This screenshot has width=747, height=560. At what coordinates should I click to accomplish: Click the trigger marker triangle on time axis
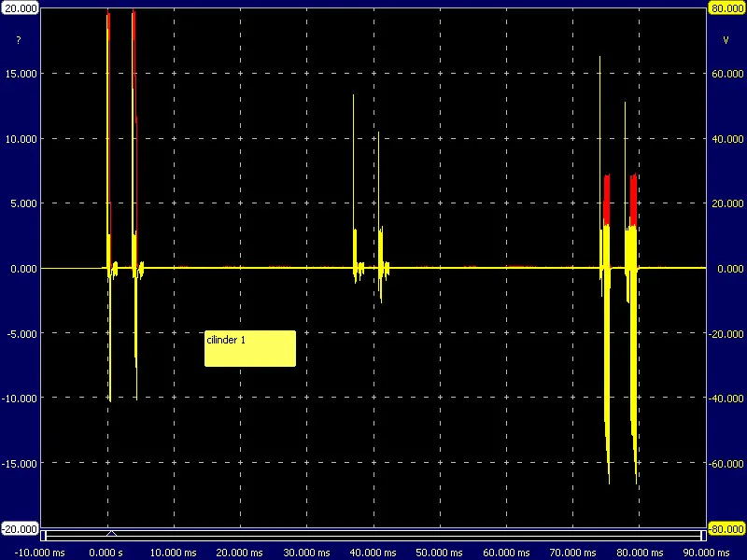[111, 533]
